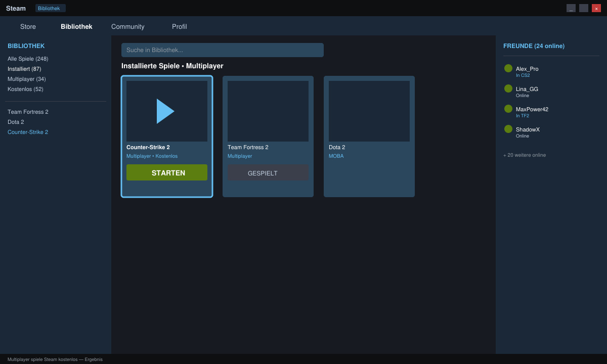Screen dimensions: 607x364
Task: Open the Team Fortress 2 card artwork
Action: [268, 111]
